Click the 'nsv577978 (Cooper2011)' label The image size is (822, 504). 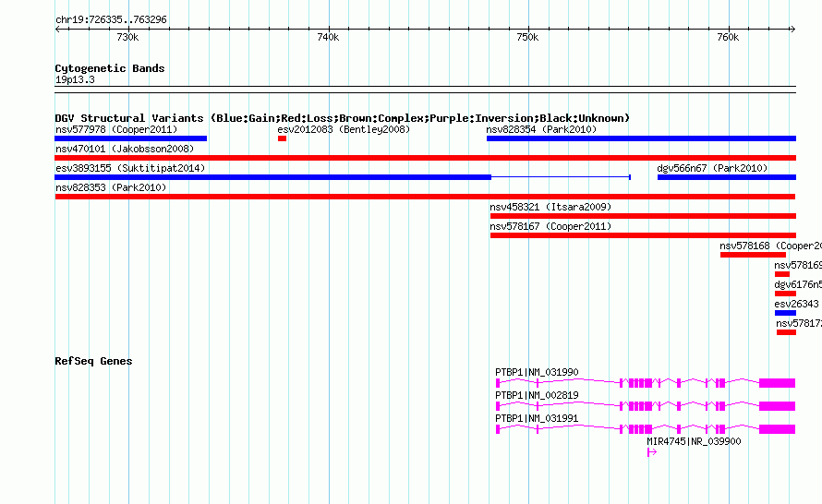116,129
